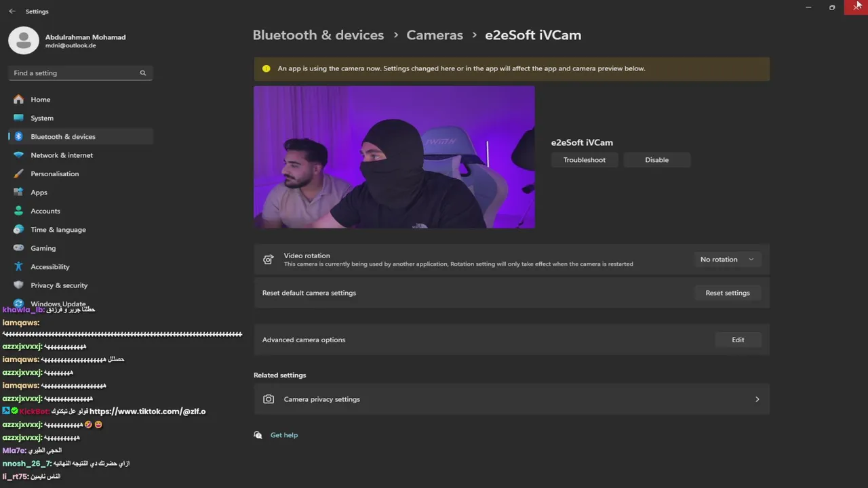
Task: Click the Time & language globe icon
Action: (18, 230)
